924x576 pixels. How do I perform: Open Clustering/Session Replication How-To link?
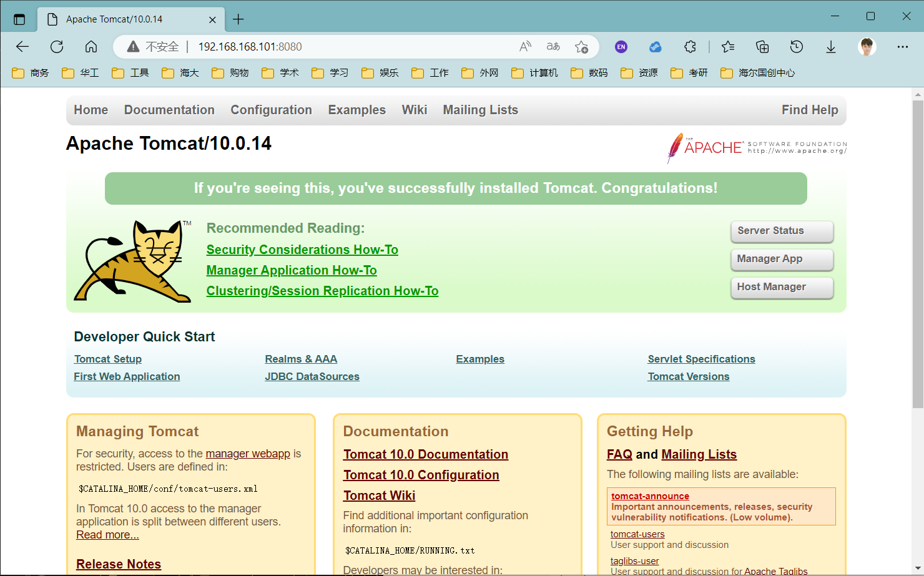322,291
